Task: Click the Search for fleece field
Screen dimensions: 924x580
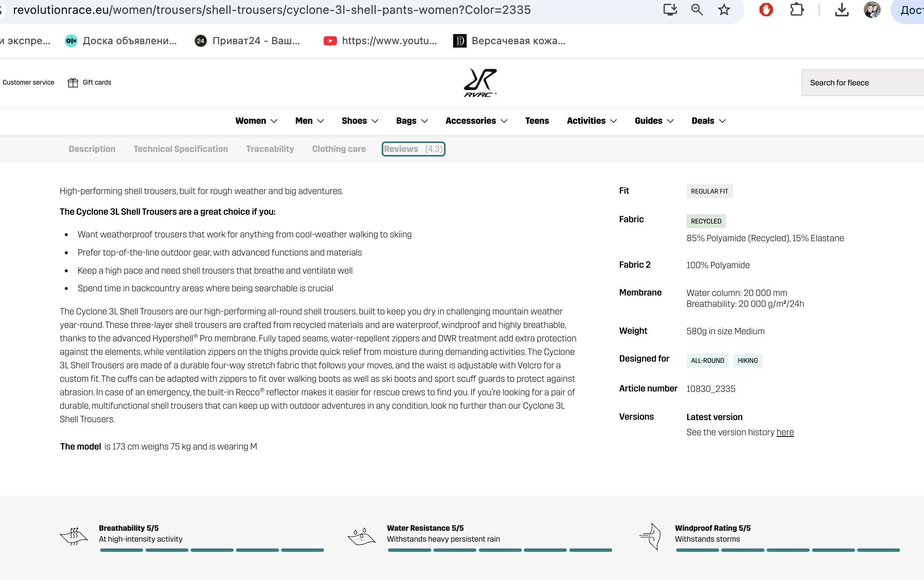Action: 863,83
